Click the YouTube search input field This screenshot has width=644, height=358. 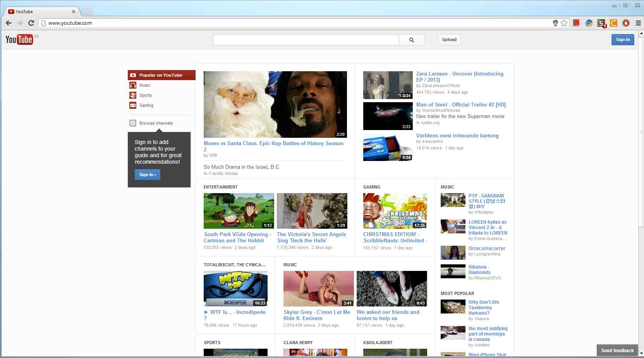pos(306,39)
